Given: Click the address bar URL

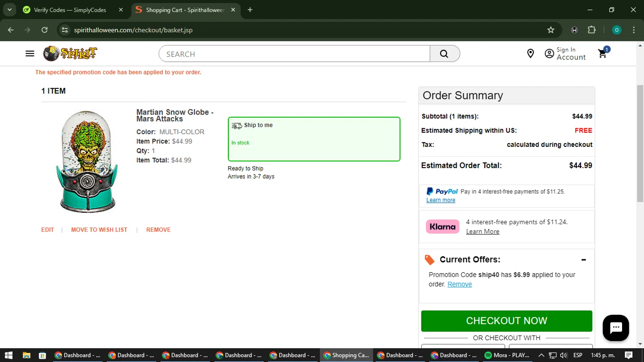Looking at the screenshot, I should pos(133,30).
